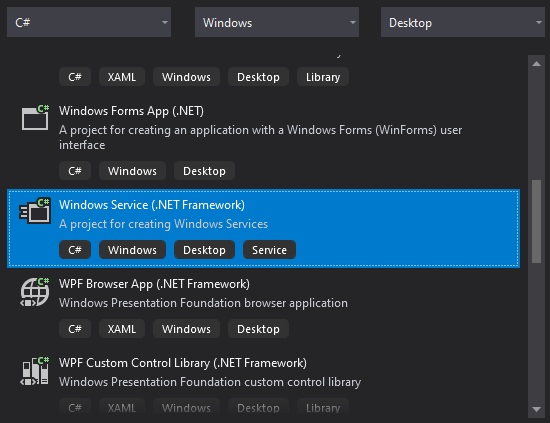Click the WPF Custom Control Library icon
Image resolution: width=550 pixels, height=423 pixels.
tap(35, 371)
